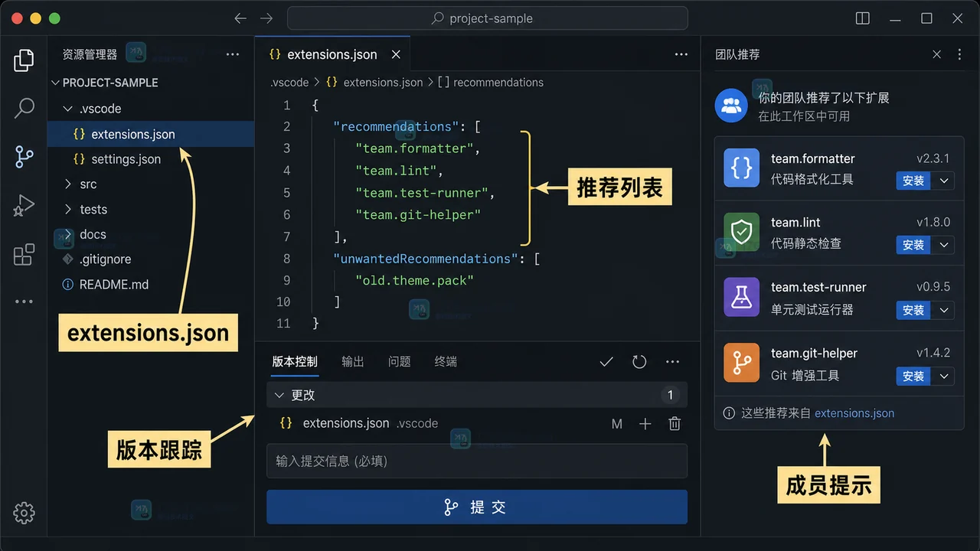Install the team.test-runner extension
The image size is (980, 551).
point(913,310)
